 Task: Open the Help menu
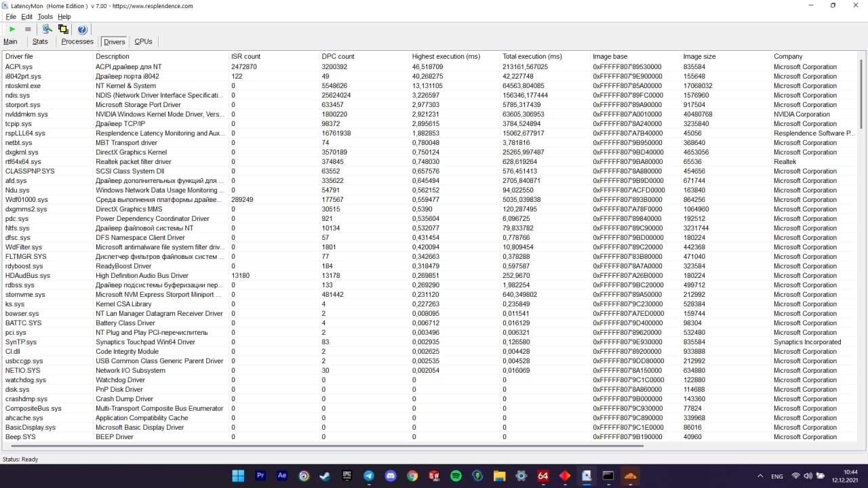64,16
